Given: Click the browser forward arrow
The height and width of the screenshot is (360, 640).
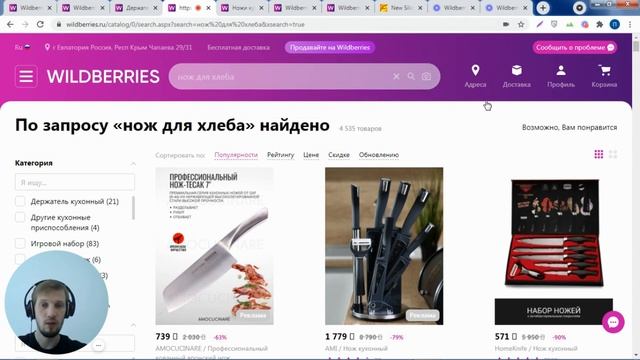Looking at the screenshot, I should point(25,24).
